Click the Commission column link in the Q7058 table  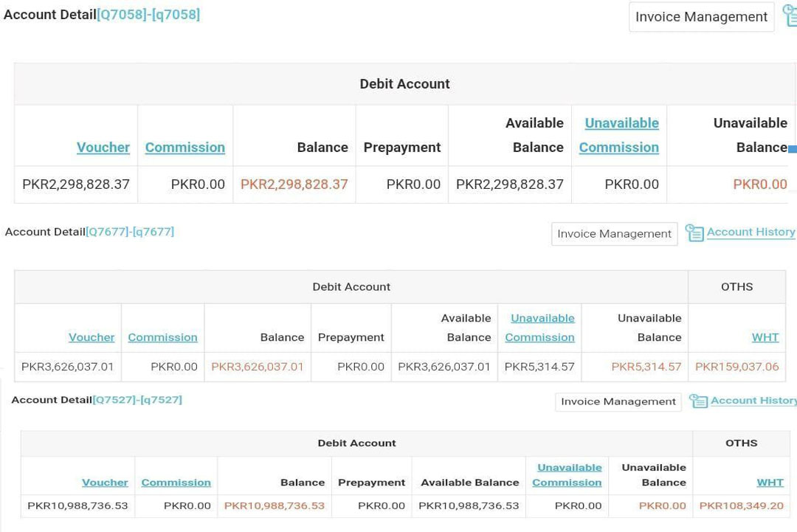(184, 148)
